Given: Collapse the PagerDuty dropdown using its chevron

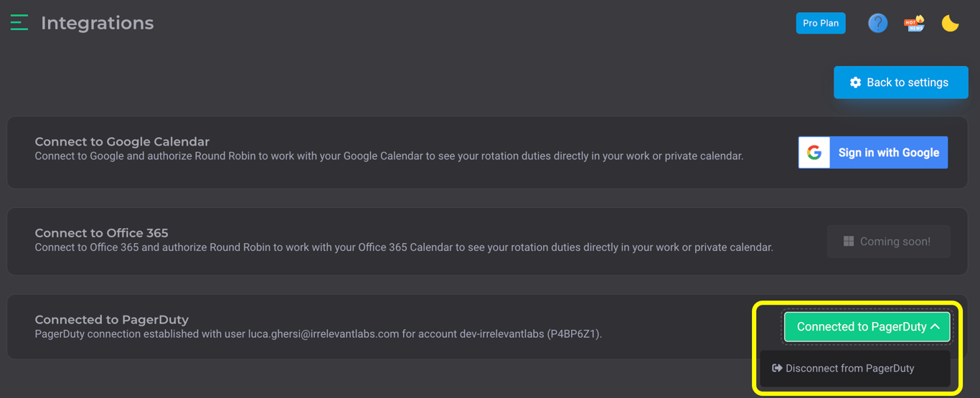Looking at the screenshot, I should [x=936, y=327].
